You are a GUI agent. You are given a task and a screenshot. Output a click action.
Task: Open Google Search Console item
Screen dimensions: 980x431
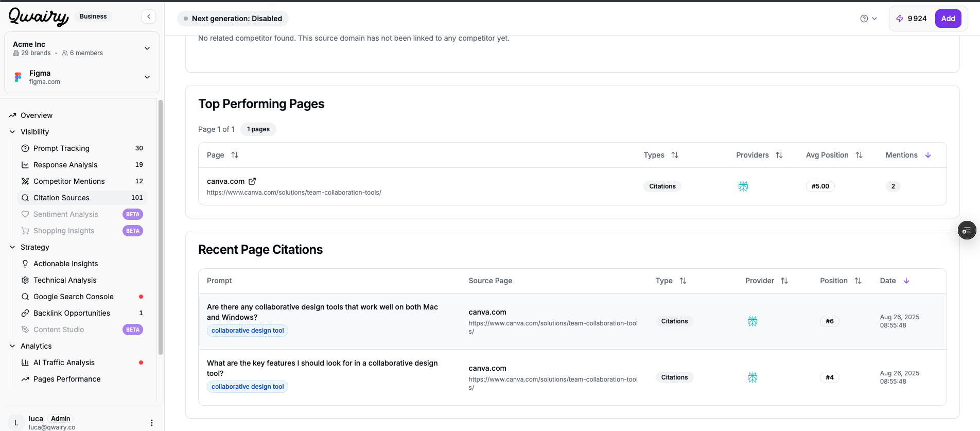[74, 297]
